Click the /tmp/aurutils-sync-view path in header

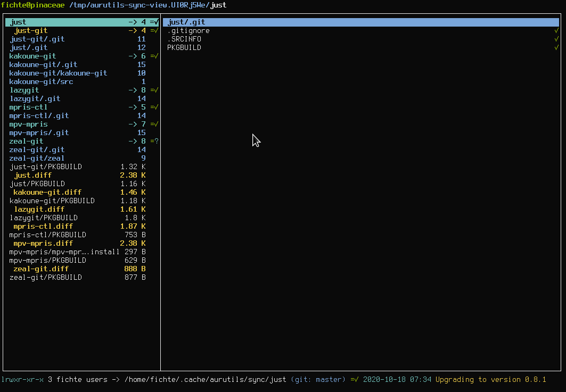[140, 5]
